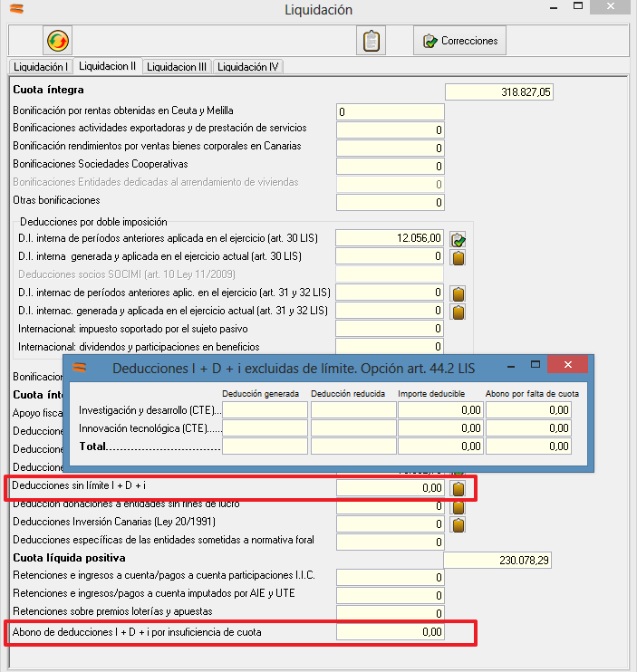This screenshot has height=672, width=637.
Task: Click Deducción generada field for Innovación tecnológica
Action: pos(265,428)
